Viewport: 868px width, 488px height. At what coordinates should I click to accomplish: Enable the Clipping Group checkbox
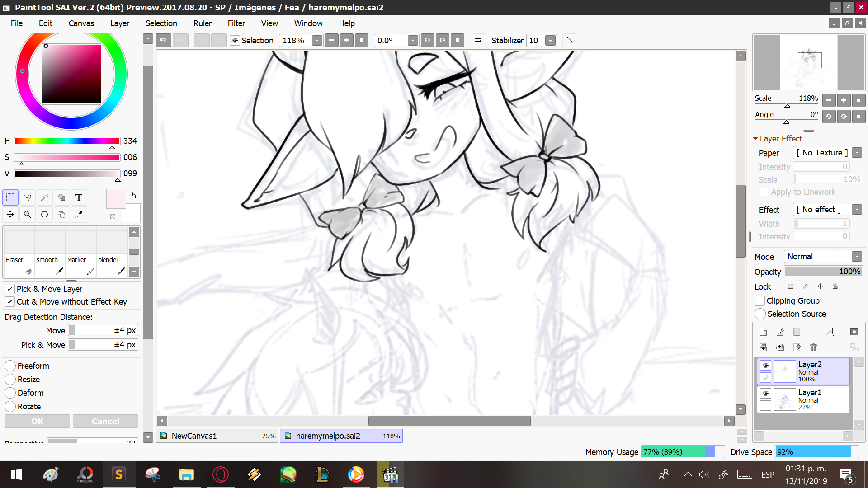tap(760, 301)
